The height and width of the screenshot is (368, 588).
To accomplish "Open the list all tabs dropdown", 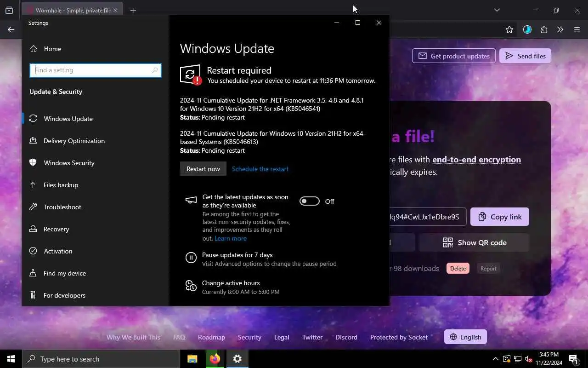I will click(497, 10).
